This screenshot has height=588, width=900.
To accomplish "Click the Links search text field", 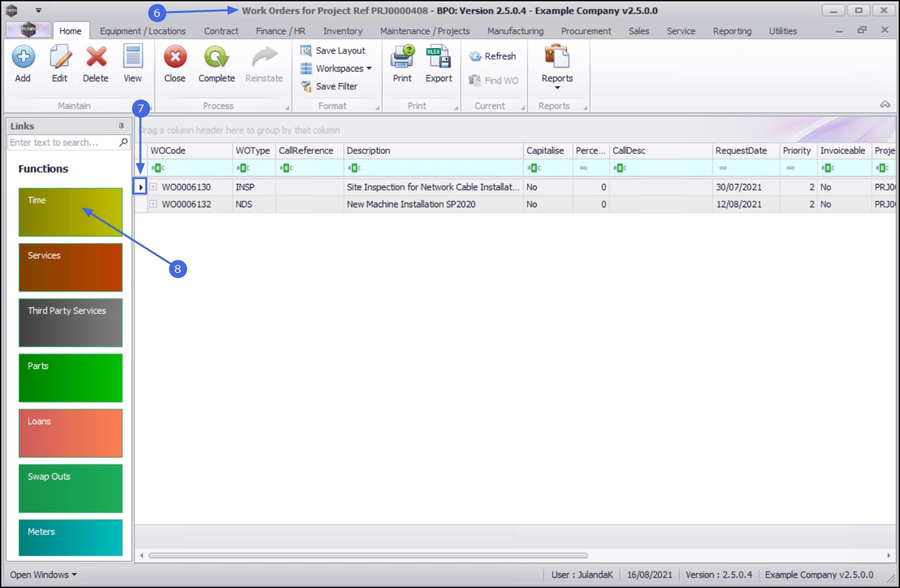I will pos(63,142).
